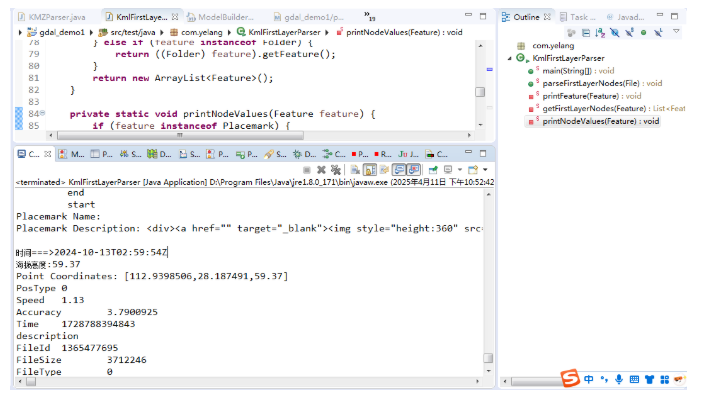Click Sogou input method S icon
This screenshot has height=397, width=705.
(x=570, y=378)
